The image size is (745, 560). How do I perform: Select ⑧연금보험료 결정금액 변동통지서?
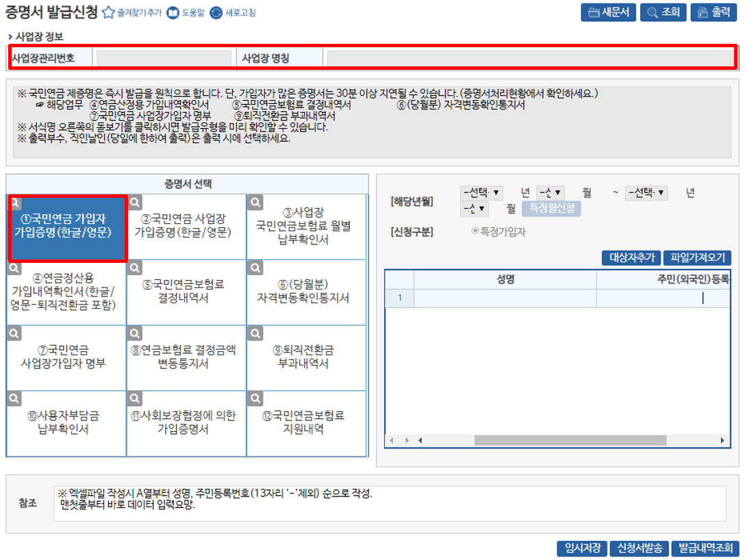pos(186,358)
